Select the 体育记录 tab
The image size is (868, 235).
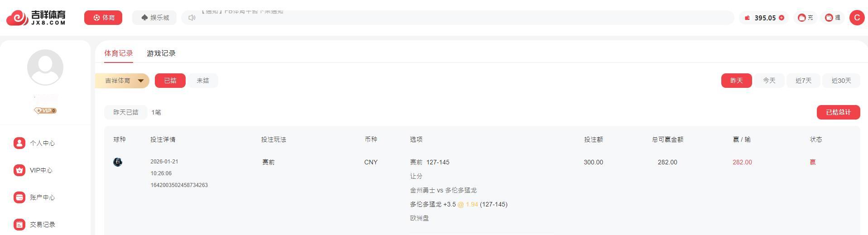point(119,53)
